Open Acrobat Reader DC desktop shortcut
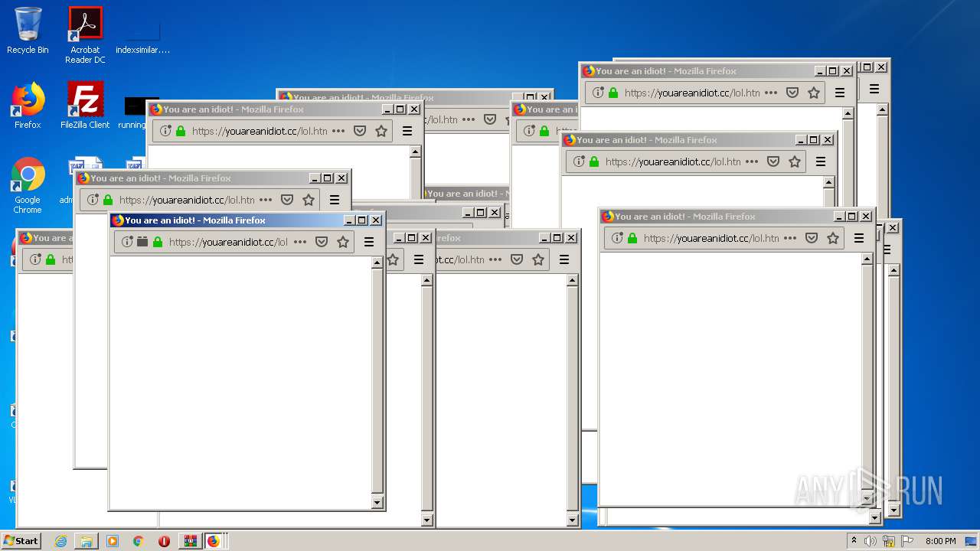Image resolution: width=980 pixels, height=551 pixels. 85,35
